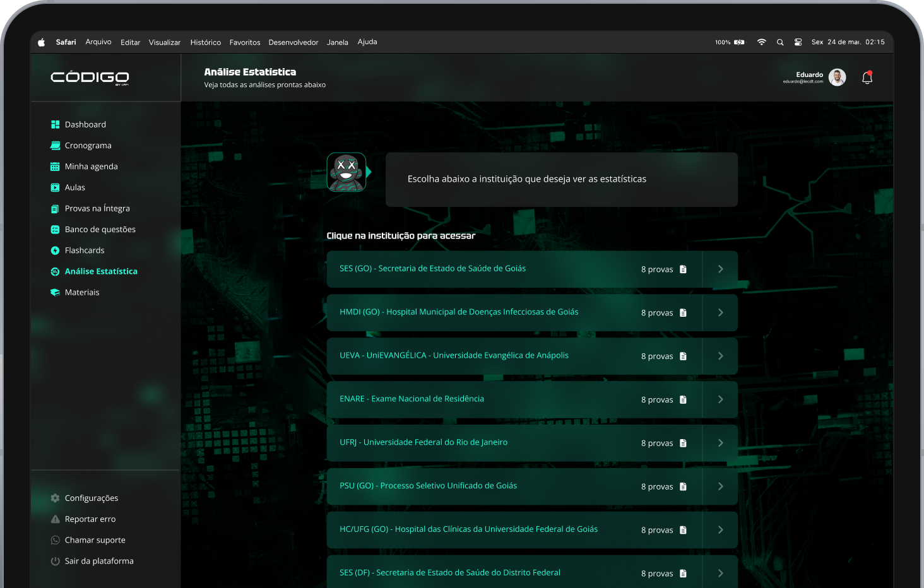Image resolution: width=924 pixels, height=588 pixels.
Task: Expand the UFRJ row chevron arrow
Action: (x=720, y=443)
